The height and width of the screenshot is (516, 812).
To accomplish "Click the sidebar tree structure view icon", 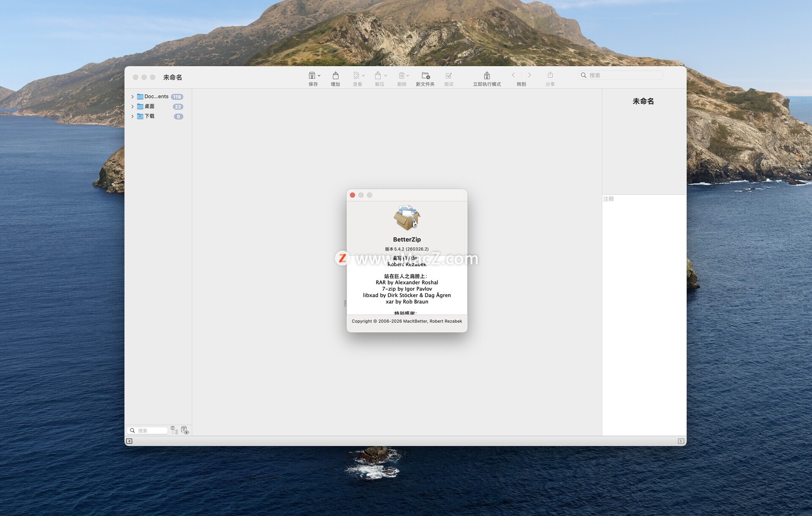I will [x=174, y=430].
